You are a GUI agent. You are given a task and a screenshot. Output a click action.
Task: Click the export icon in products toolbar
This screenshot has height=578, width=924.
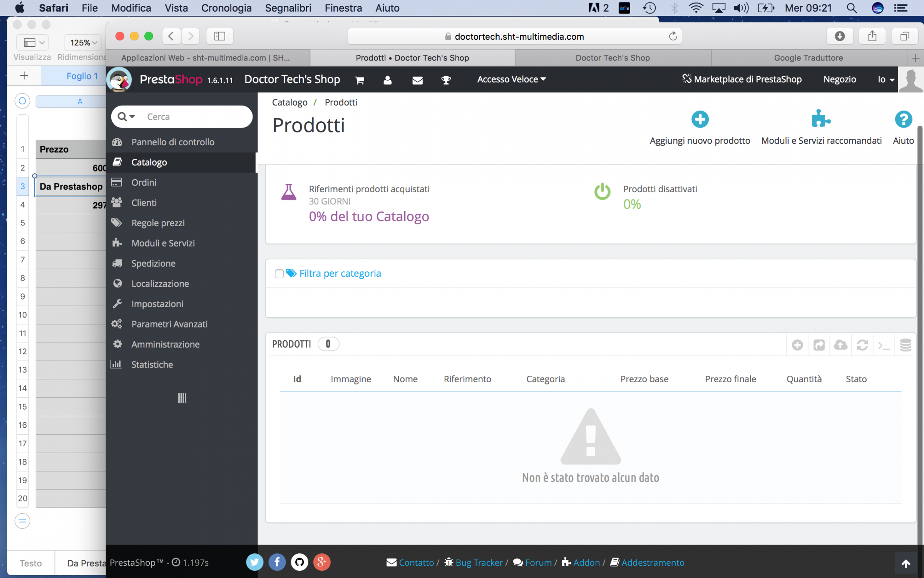click(x=819, y=345)
